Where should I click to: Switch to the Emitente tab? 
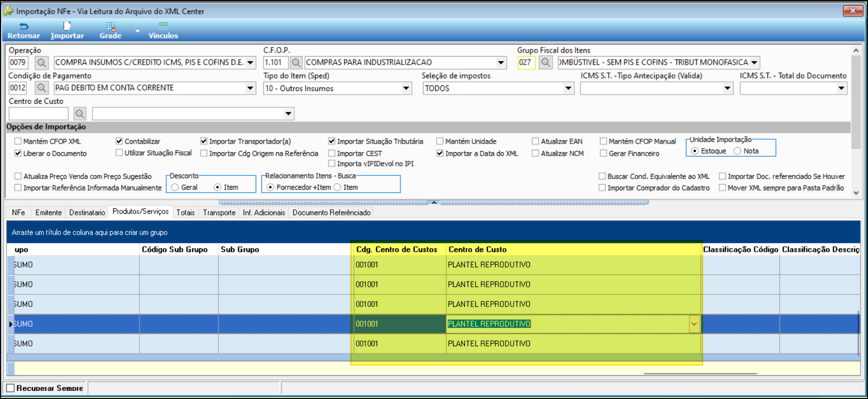pyautogui.click(x=49, y=213)
